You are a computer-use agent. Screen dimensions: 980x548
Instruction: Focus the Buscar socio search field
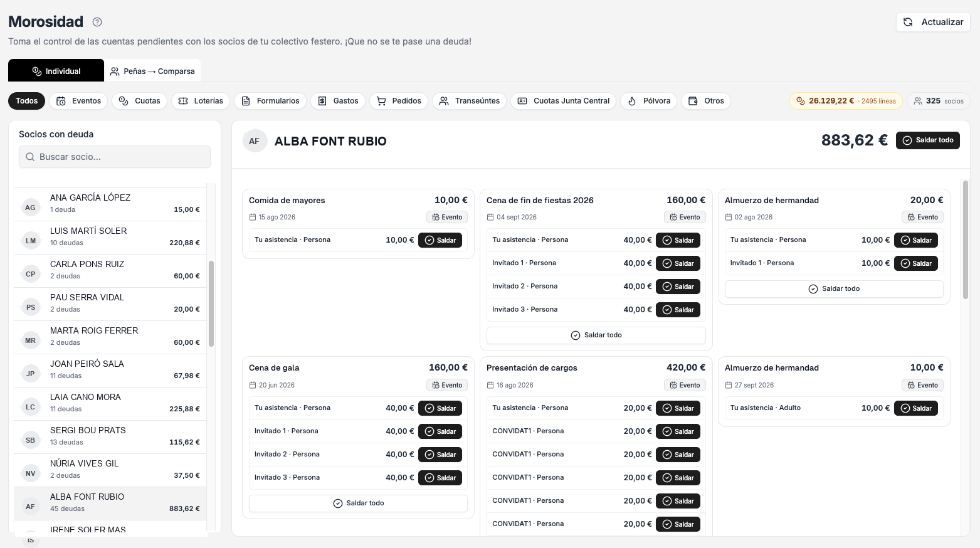point(115,157)
